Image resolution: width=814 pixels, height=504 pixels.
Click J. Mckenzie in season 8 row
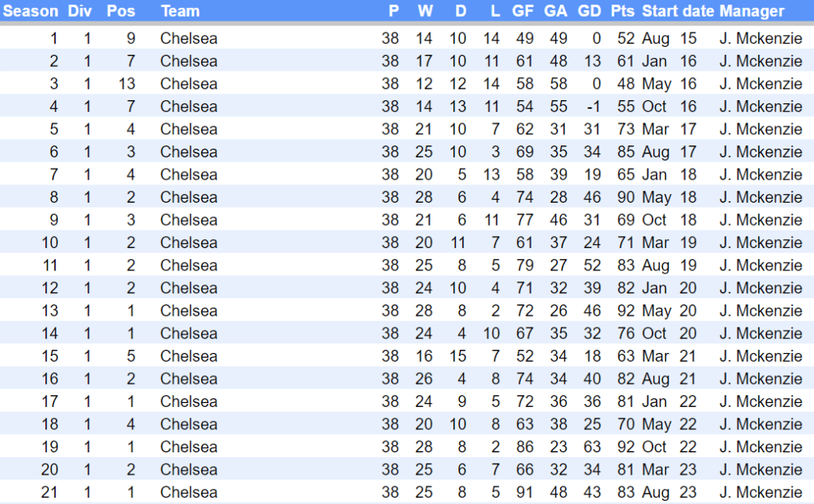(x=761, y=197)
